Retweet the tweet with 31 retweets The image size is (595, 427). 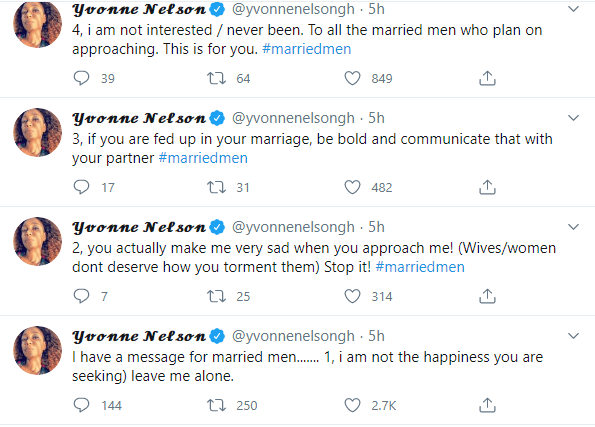click(216, 187)
